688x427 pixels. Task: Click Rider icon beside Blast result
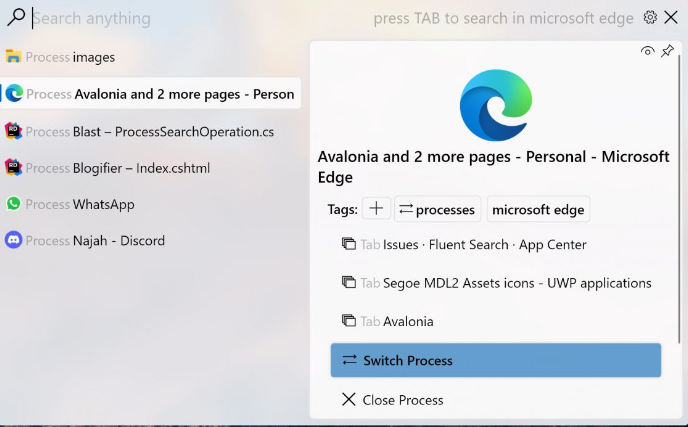(x=13, y=131)
